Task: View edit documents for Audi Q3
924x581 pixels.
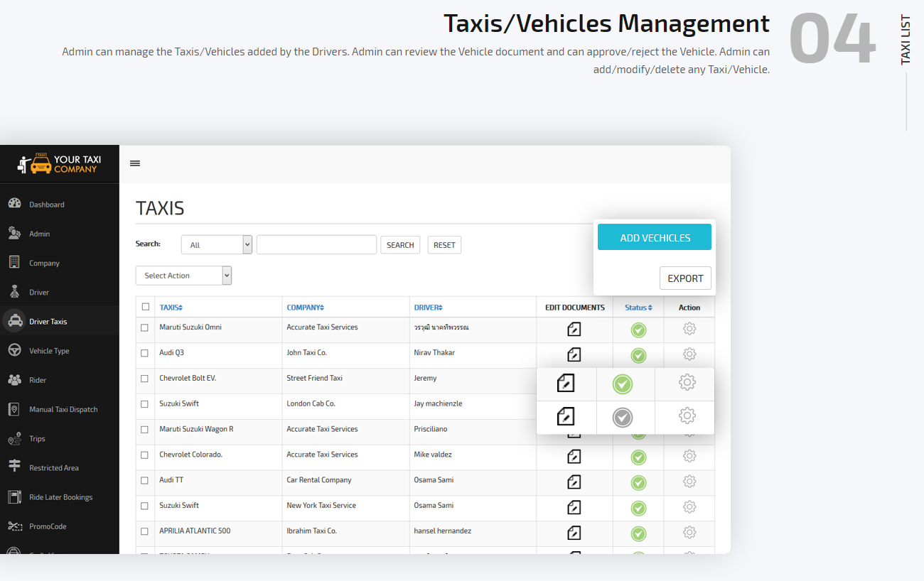Action: click(574, 354)
